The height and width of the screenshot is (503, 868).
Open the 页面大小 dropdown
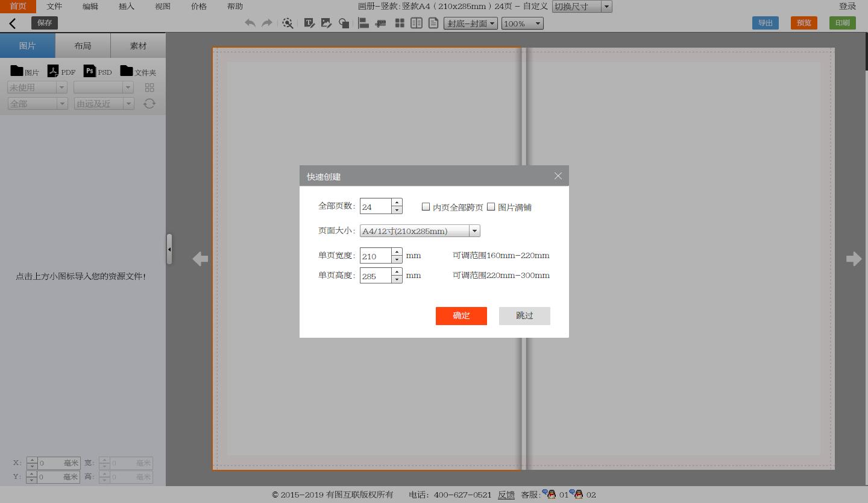pyautogui.click(x=420, y=231)
